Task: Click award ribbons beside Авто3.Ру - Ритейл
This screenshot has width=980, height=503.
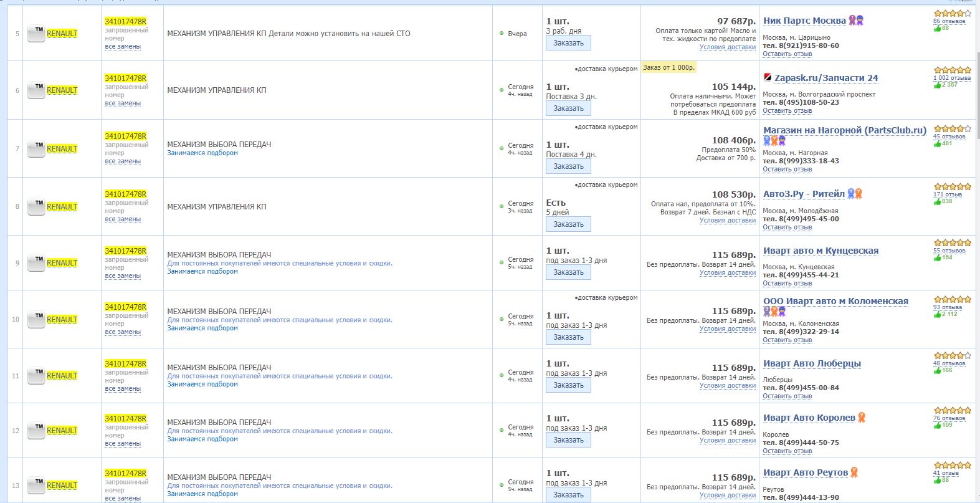Action: pos(855,194)
